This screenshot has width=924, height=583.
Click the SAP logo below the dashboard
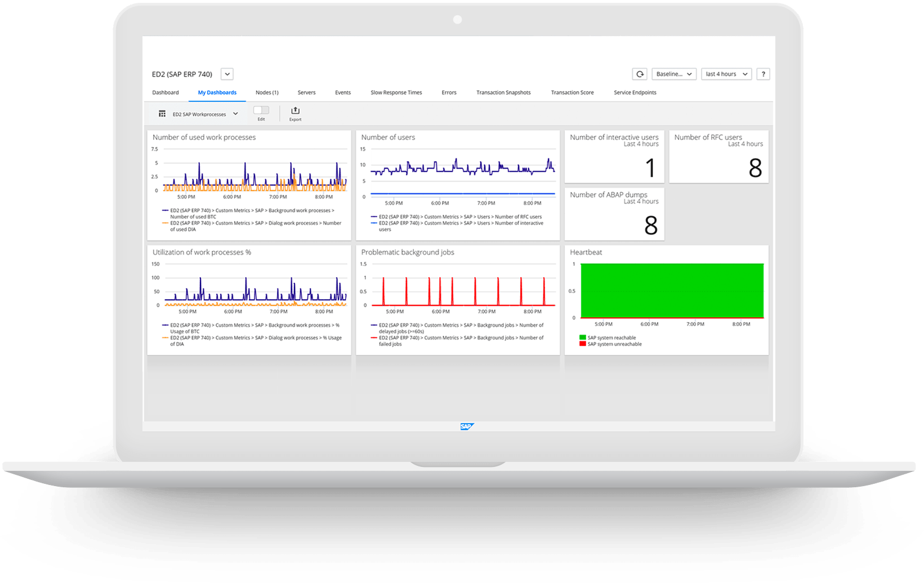coord(467,426)
